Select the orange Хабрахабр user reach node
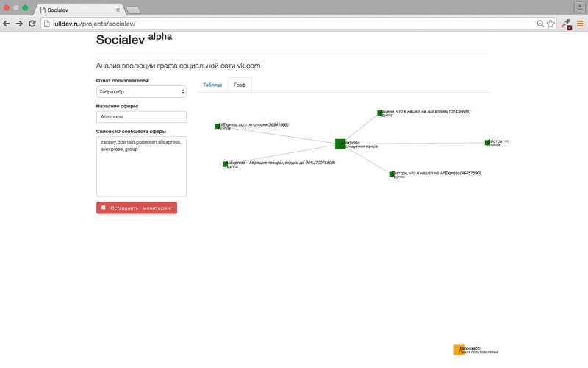 (x=459, y=350)
